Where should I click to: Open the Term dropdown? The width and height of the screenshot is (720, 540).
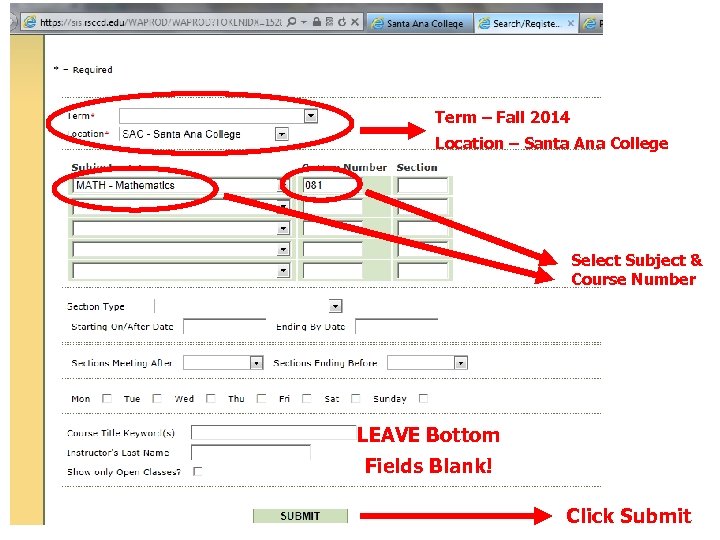pos(311,116)
